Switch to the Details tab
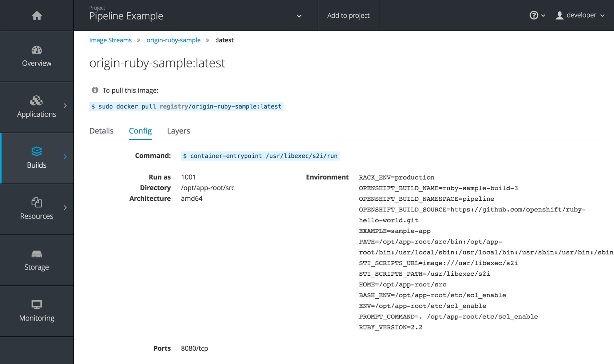Viewport: 614px width, 364px height. [101, 130]
